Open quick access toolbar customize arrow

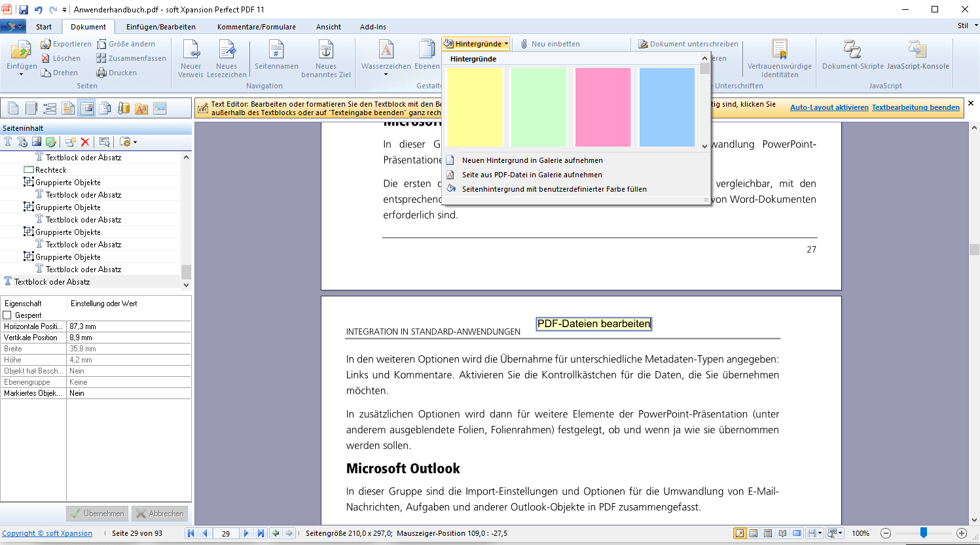click(64, 10)
